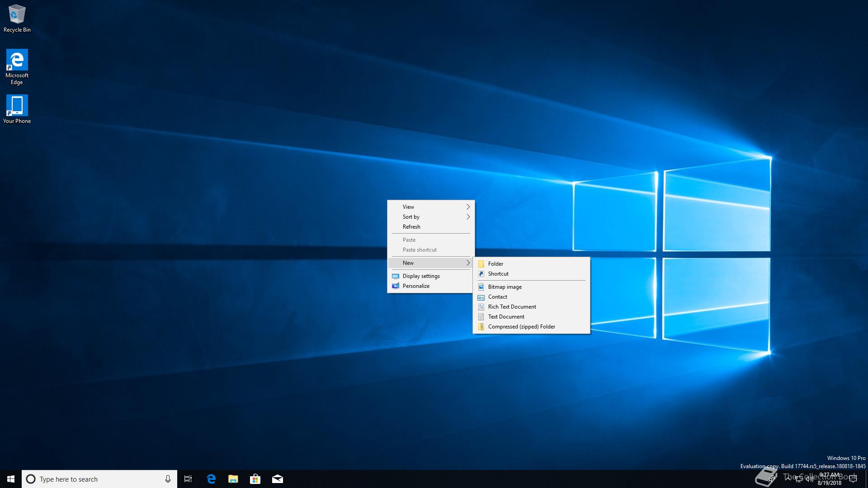Create a new Shortcut from submenu
The height and width of the screenshot is (488, 868).
click(x=531, y=274)
